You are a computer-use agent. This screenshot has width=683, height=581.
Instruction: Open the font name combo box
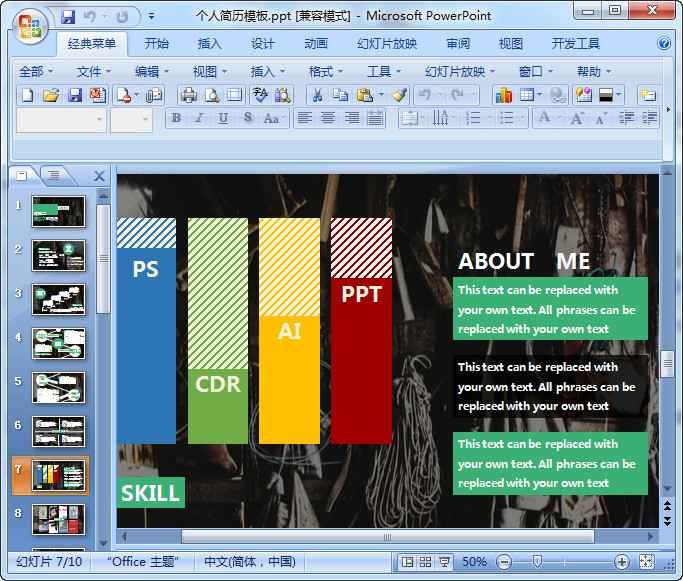(61, 119)
